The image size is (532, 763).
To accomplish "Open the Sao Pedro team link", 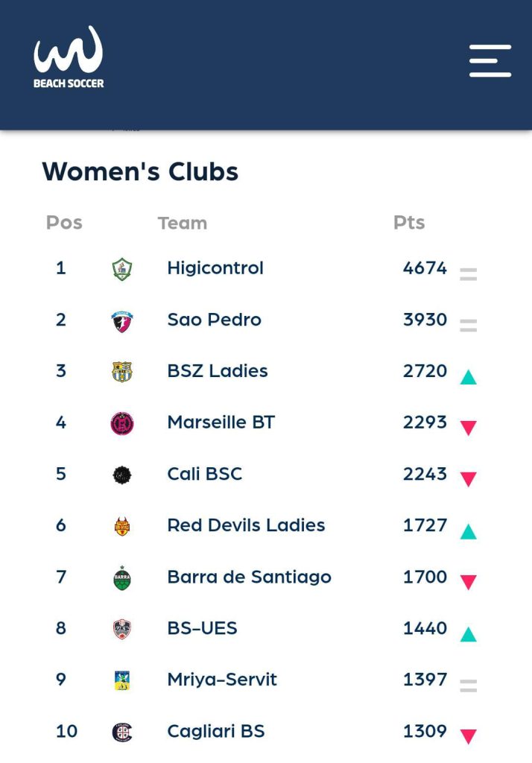I will tap(214, 320).
